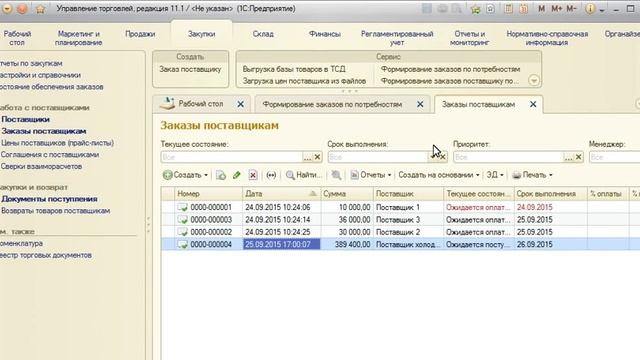
Task: Open the Создать dropdown in list toolbar
Action: 186,175
